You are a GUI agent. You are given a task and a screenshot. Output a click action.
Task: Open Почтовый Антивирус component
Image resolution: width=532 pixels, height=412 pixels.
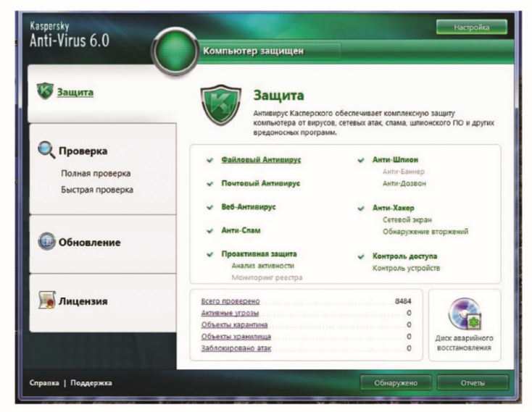[261, 183]
